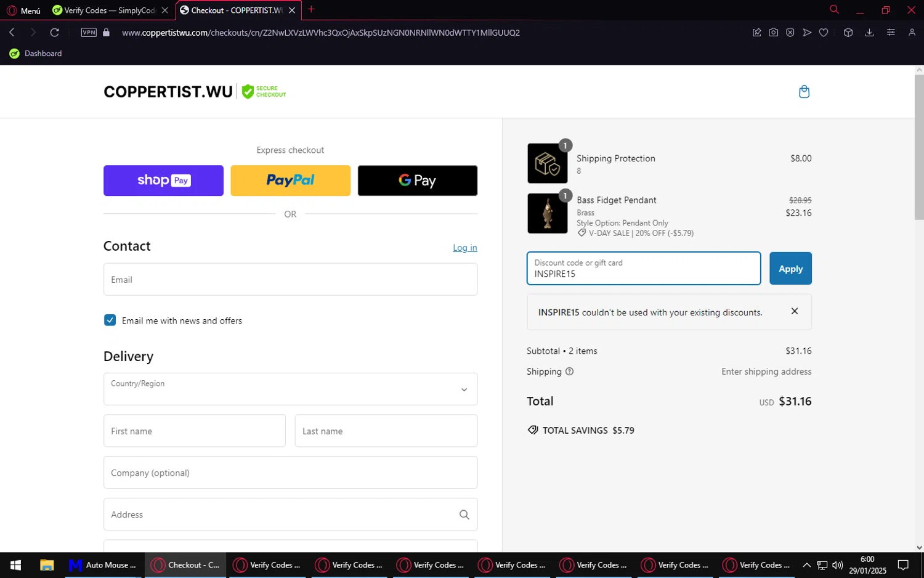The image size is (924, 578).
Task: Open the notification center icon
Action: pyautogui.click(x=903, y=565)
